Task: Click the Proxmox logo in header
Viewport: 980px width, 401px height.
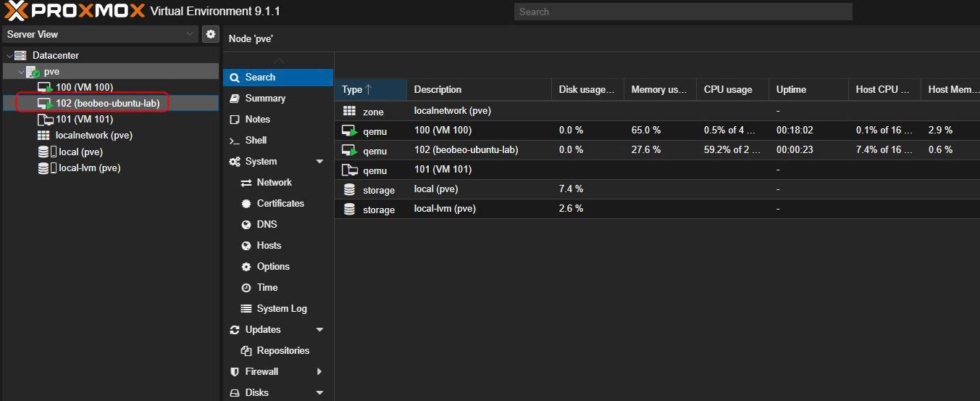Action: point(75,12)
